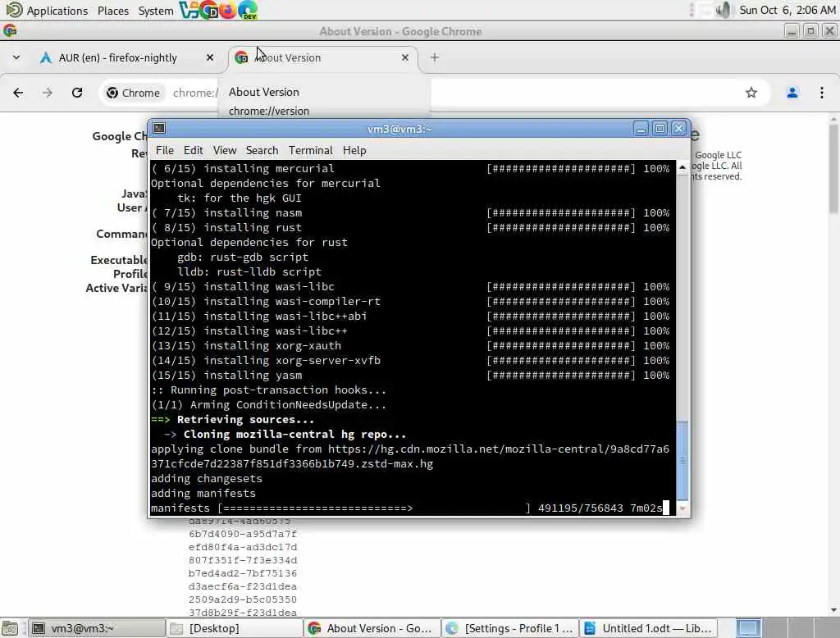Click variation ID 807f351f-7f3e334d
The height and width of the screenshot is (638, 840).
[x=243, y=560]
